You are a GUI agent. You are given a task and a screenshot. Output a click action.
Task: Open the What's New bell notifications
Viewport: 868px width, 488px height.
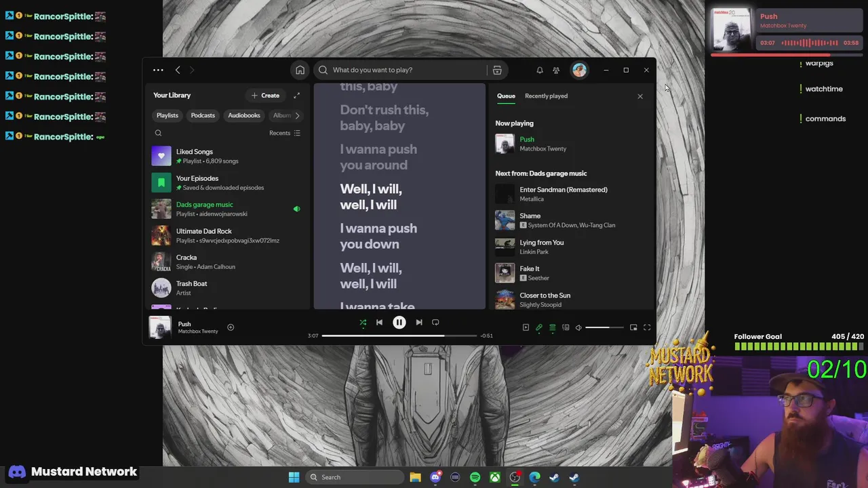click(540, 70)
